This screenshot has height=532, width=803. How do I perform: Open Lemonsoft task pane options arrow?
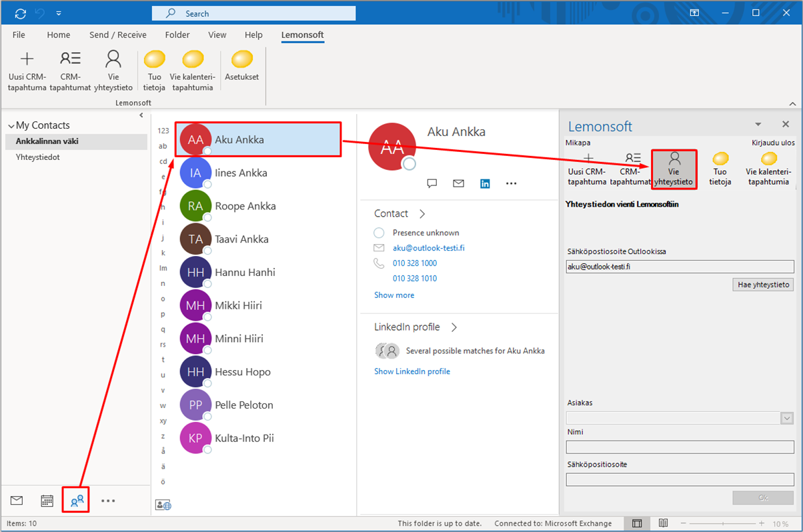point(758,125)
